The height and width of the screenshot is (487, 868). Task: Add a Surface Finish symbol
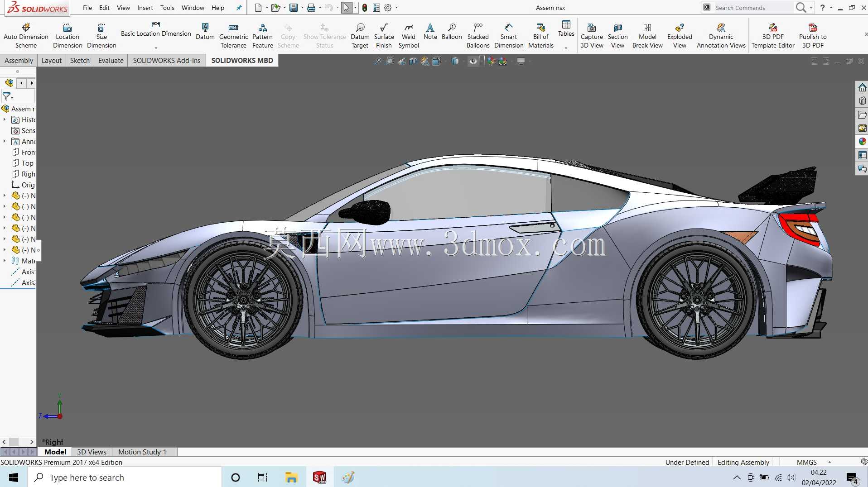click(384, 36)
